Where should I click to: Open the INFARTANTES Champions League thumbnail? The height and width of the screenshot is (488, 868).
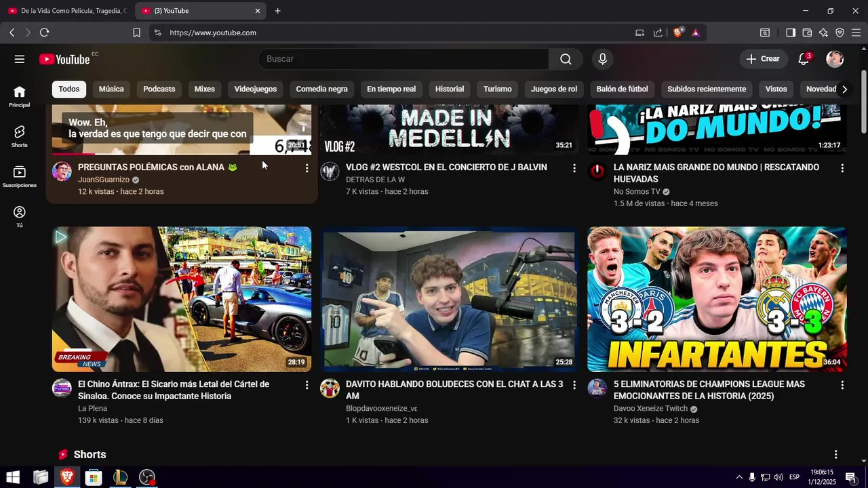[717, 299]
